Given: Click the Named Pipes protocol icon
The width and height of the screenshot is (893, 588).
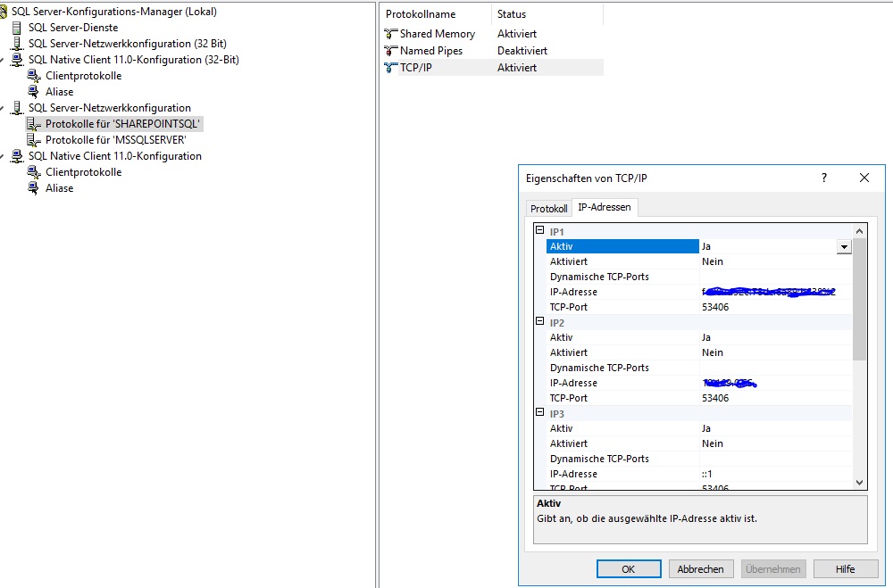Looking at the screenshot, I should (391, 51).
